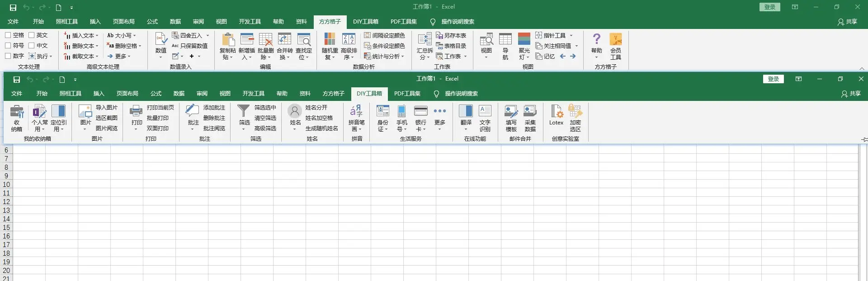Click the 记忆 forward arrow
Screen dimensions: 868x281
pos(573,56)
